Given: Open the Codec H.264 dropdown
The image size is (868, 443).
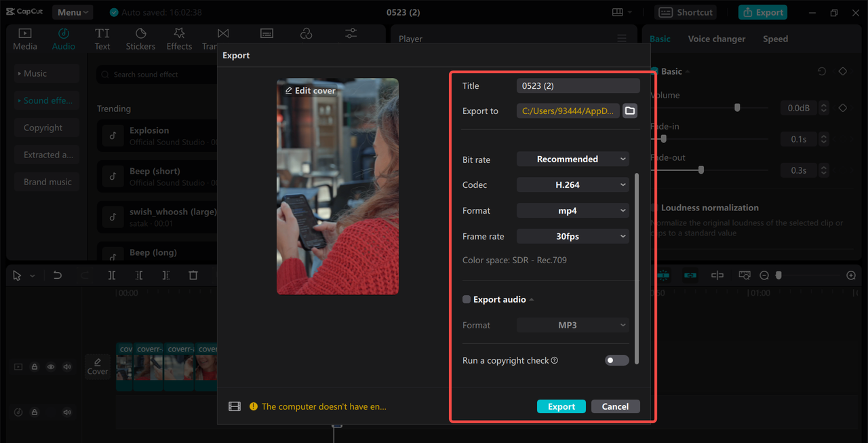Looking at the screenshot, I should click(573, 185).
